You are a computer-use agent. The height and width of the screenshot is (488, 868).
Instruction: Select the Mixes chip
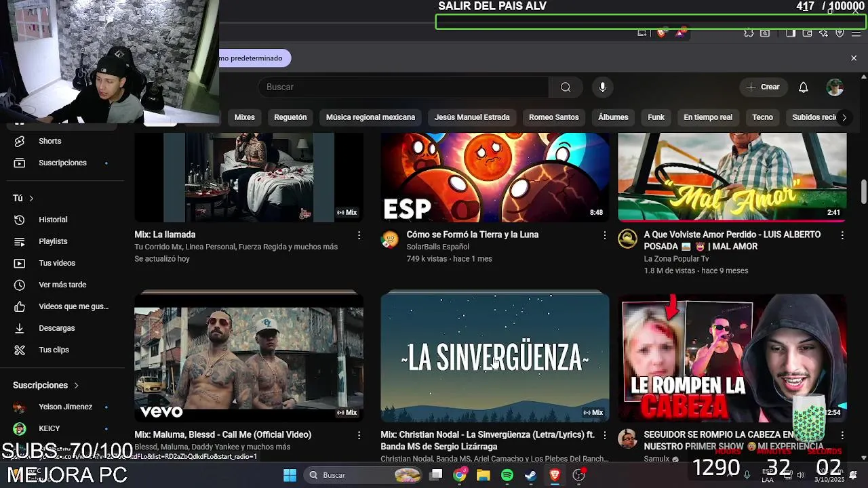(x=244, y=117)
